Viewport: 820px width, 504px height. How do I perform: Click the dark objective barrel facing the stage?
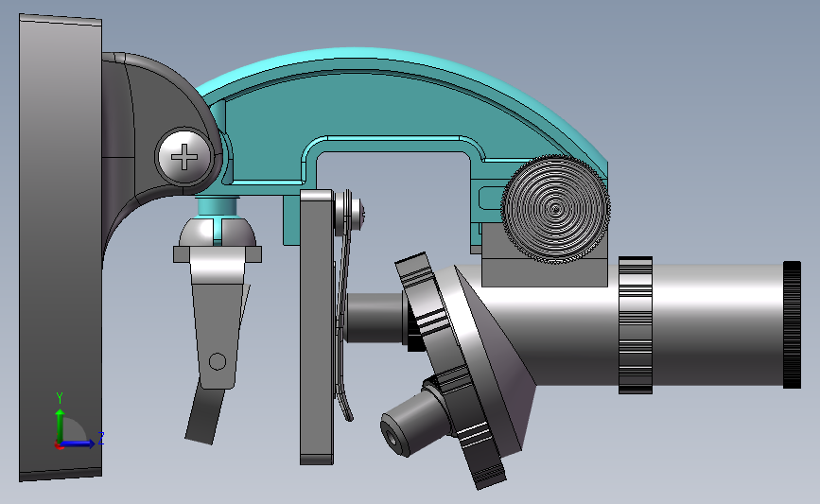tap(375, 318)
